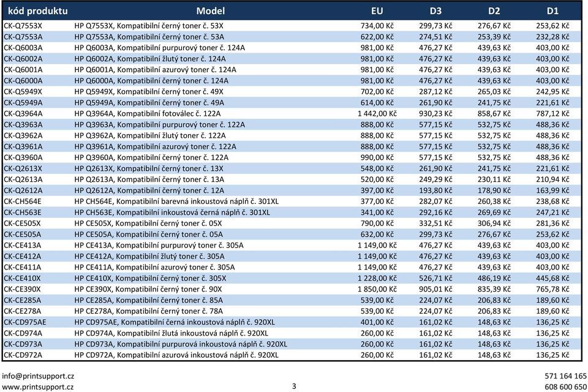Image resolution: width=588 pixels, height=392 pixels.
Task: Click EU price 401,00 Kč
Action: [377, 322]
